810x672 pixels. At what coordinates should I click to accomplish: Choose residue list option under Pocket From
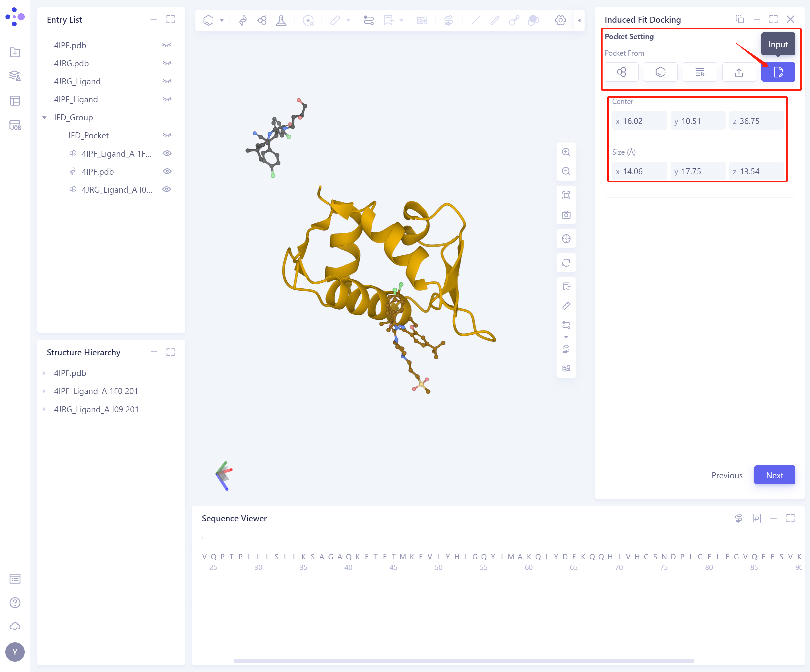pos(700,72)
